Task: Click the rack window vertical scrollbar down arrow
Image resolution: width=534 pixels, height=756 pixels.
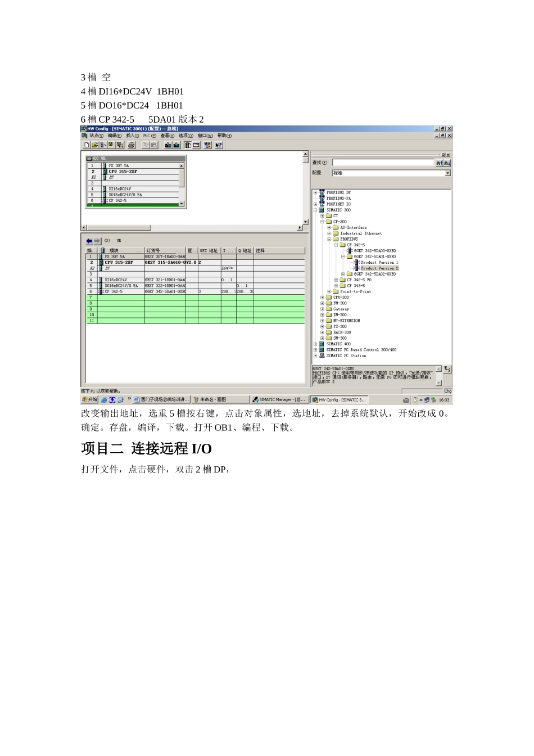Action: click(182, 202)
